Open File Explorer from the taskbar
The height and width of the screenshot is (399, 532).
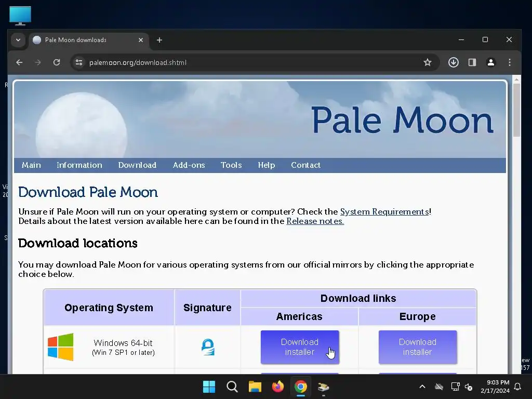point(255,387)
